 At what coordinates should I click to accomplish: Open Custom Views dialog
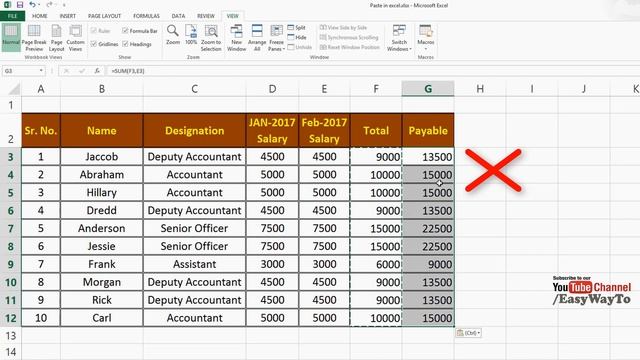(x=75, y=38)
